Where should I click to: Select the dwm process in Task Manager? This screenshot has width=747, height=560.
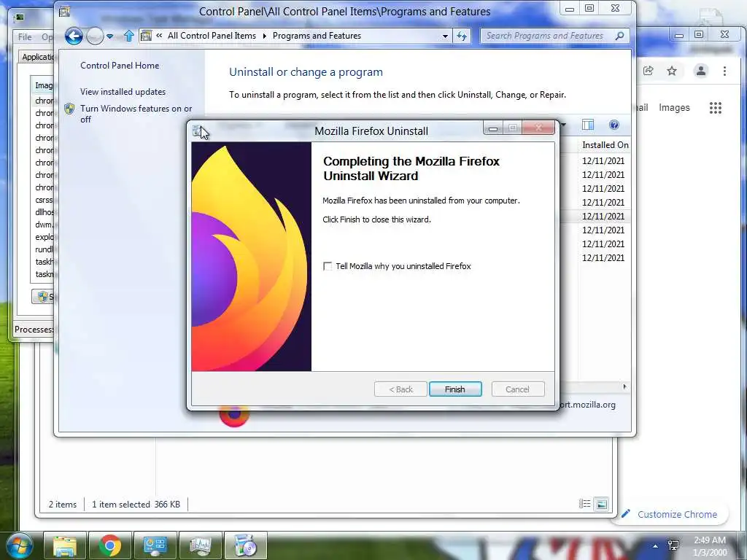[44, 225]
